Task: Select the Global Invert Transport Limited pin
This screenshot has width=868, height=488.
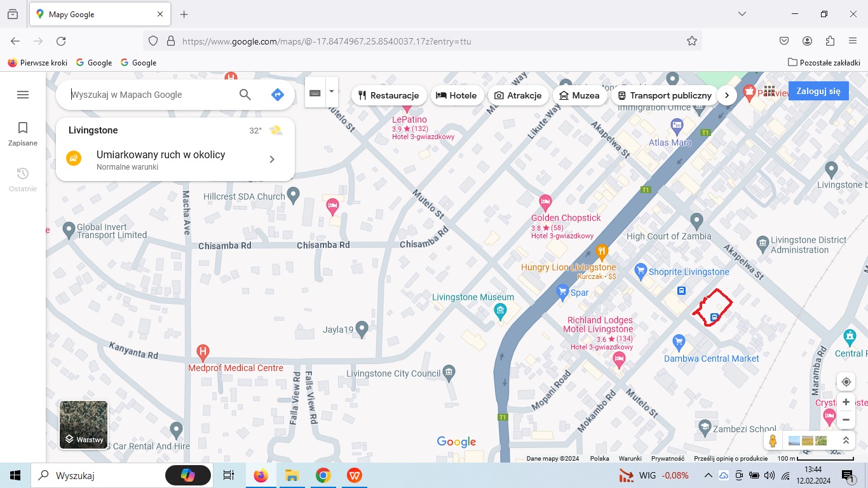Action: [x=69, y=231]
